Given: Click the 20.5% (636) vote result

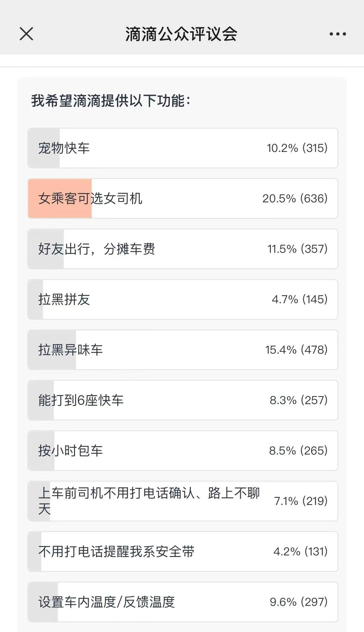Looking at the screenshot, I should (x=295, y=199).
